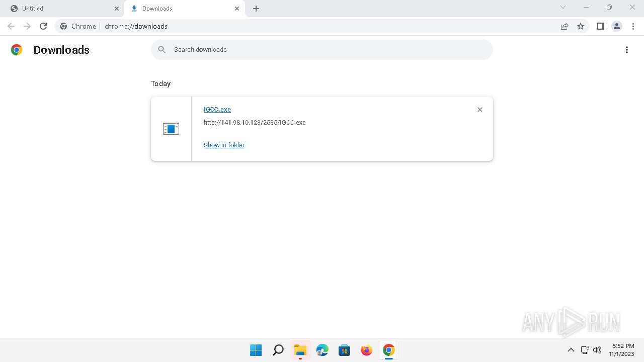Remove IGCC.exe from the downloads list

pos(480,110)
